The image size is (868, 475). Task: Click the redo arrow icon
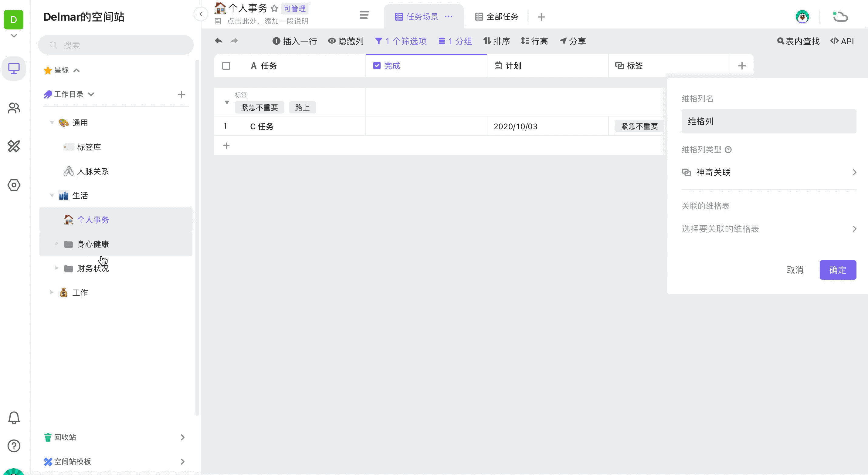(x=234, y=41)
